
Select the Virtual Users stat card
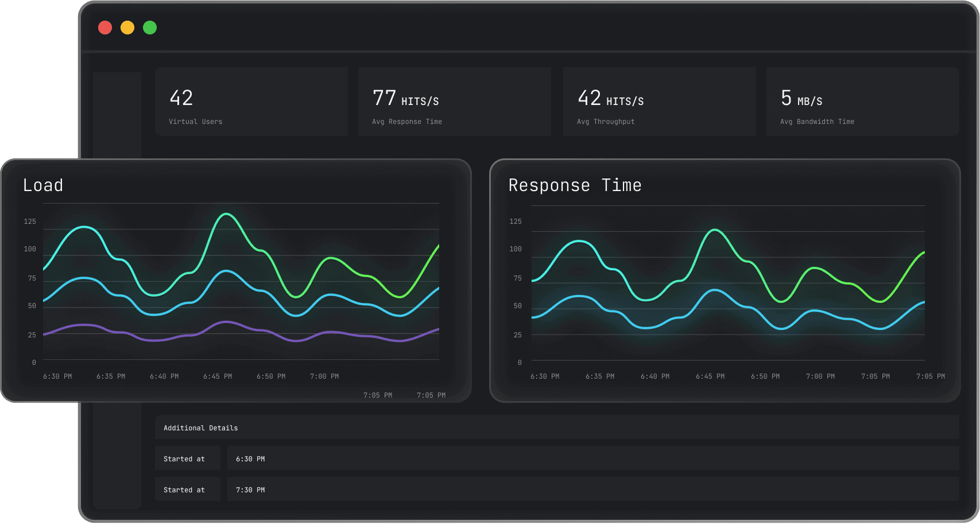tap(251, 102)
